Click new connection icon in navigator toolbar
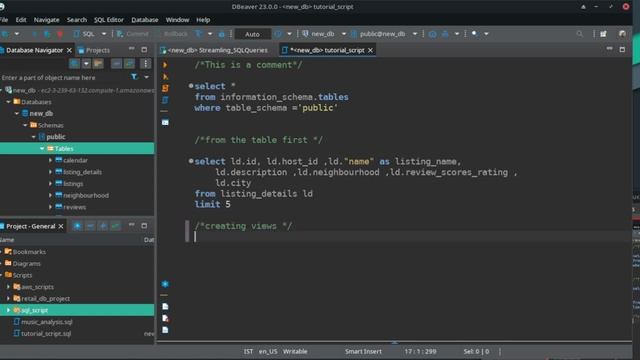The height and width of the screenshot is (360, 640). (74, 64)
